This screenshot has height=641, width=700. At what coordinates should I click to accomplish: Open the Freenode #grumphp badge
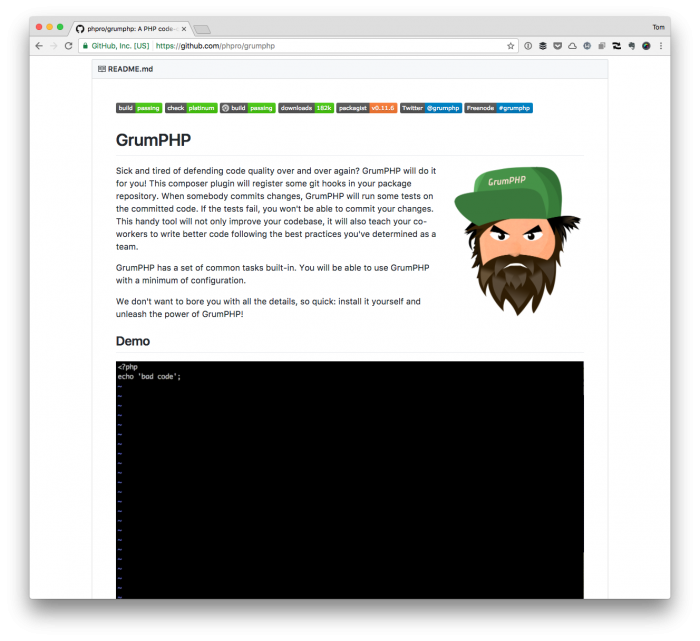point(498,108)
